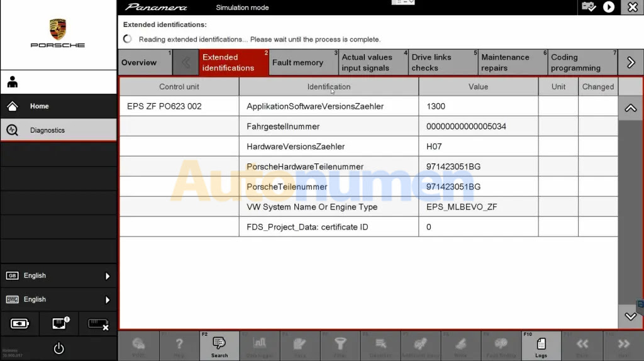Click the power icon in sidebar
644x361 pixels.
click(58, 348)
